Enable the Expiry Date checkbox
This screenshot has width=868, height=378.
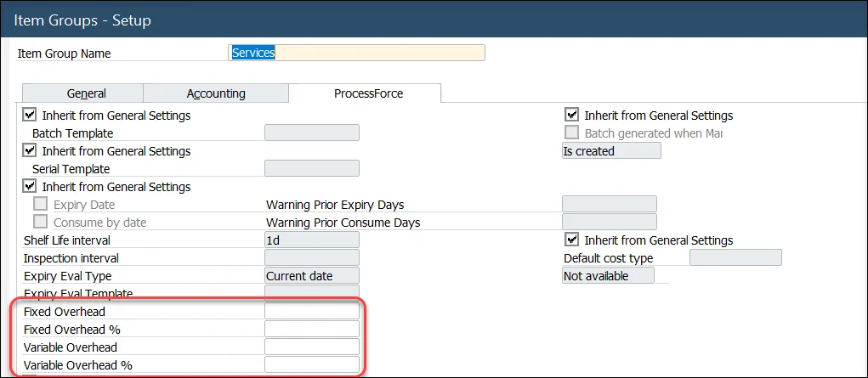40,205
